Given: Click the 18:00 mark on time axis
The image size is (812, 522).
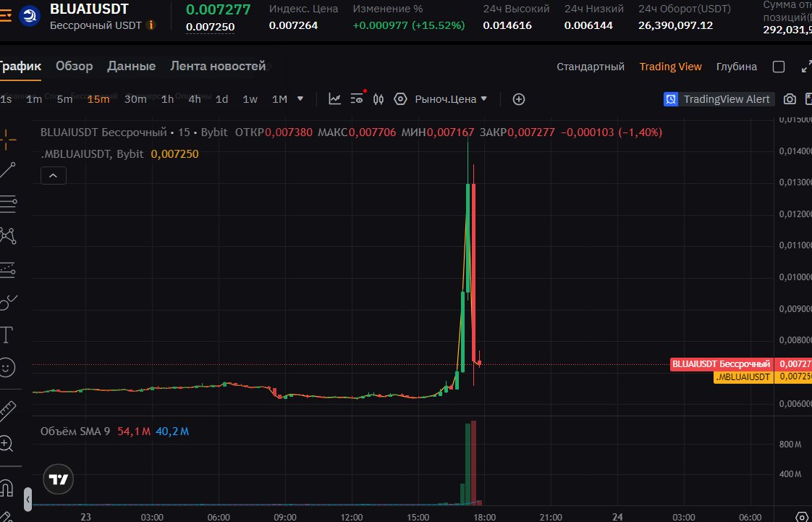Looking at the screenshot, I should coord(485,517).
